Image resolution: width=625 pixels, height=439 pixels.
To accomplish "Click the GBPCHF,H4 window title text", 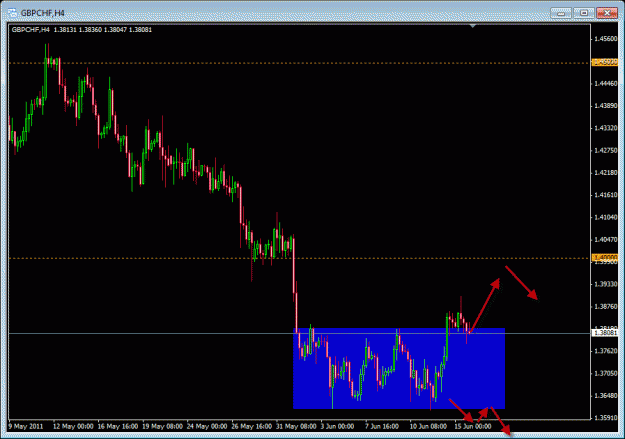I will (x=43, y=13).
